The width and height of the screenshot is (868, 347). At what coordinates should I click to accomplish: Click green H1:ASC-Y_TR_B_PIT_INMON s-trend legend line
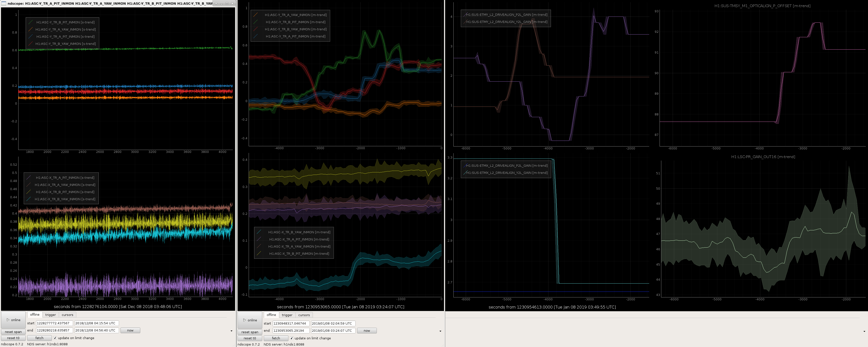[31, 22]
